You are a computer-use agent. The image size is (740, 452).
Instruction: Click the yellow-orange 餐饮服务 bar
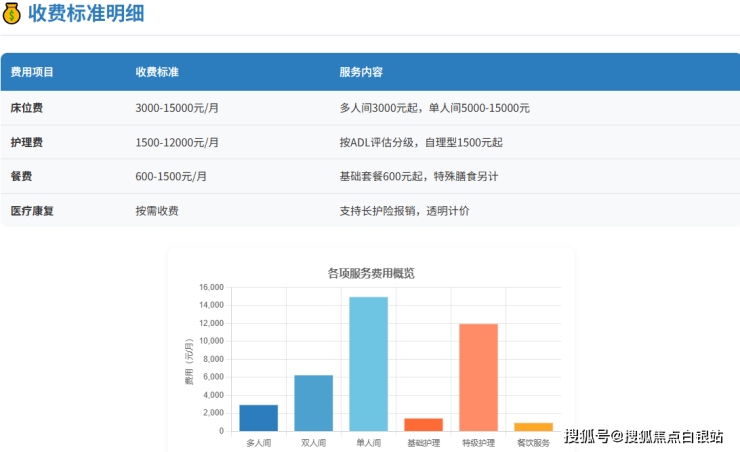(533, 427)
